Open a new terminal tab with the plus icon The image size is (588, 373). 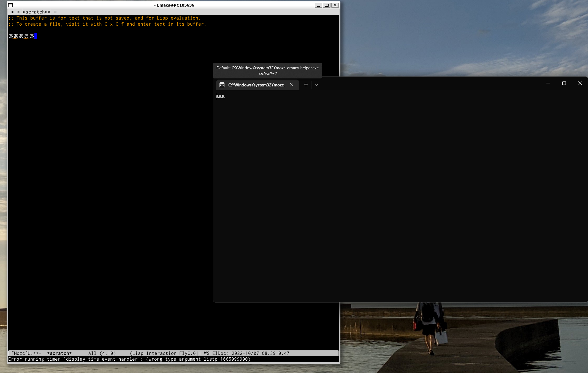(x=305, y=85)
